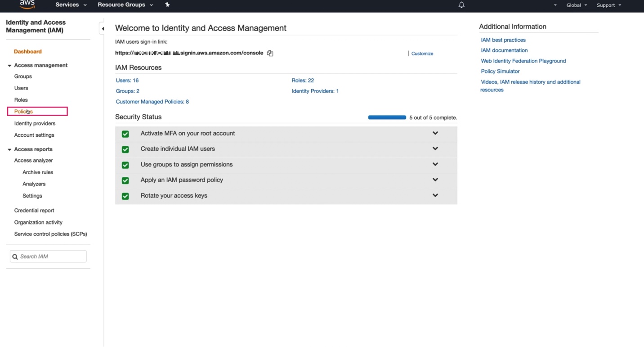644x347 pixels.
Task: Open Users in the sidebar
Action: point(21,88)
